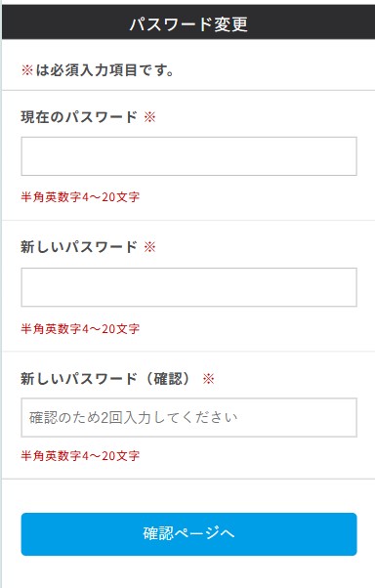Click 半角英数字4〜20文字 hint under confirmation field

click(x=80, y=456)
